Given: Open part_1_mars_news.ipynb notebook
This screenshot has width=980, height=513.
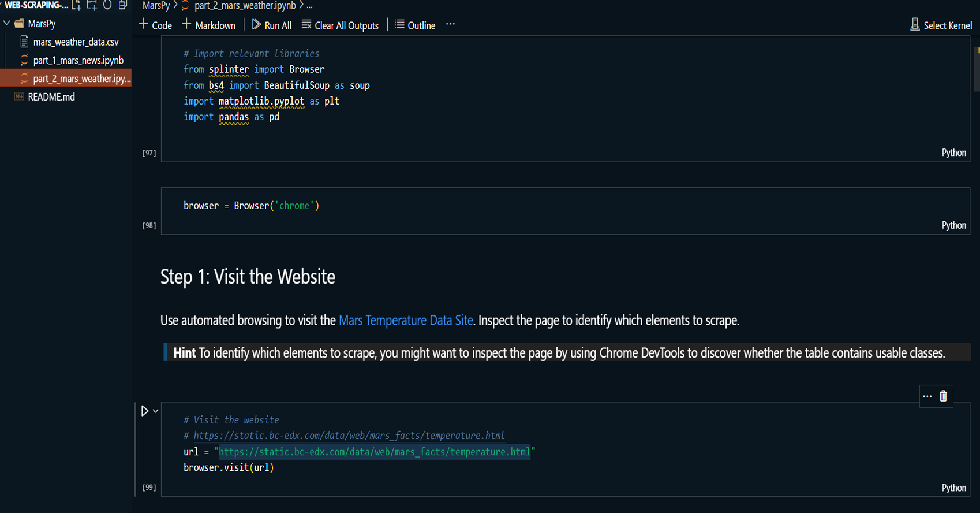Looking at the screenshot, I should point(78,60).
